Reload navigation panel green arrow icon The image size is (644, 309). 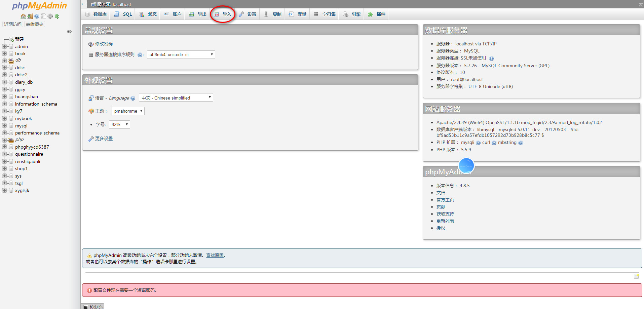point(57,16)
